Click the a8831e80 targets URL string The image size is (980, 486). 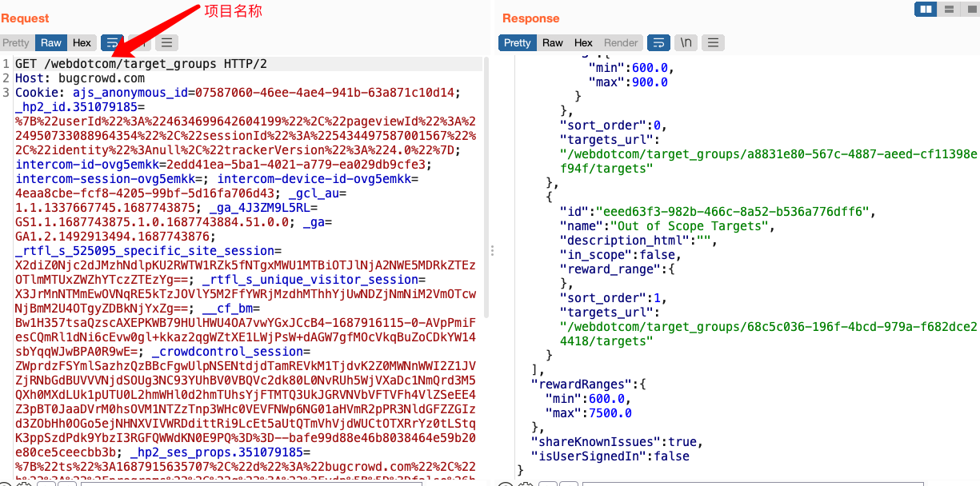tap(768, 161)
